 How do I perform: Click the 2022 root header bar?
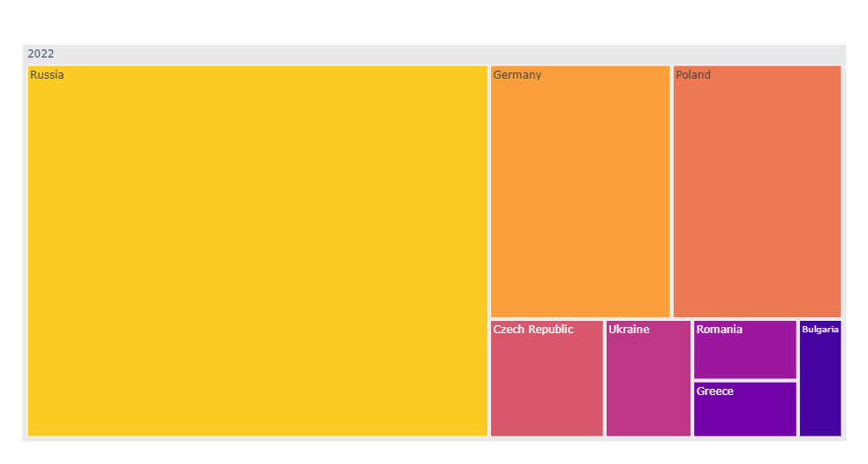click(x=434, y=54)
